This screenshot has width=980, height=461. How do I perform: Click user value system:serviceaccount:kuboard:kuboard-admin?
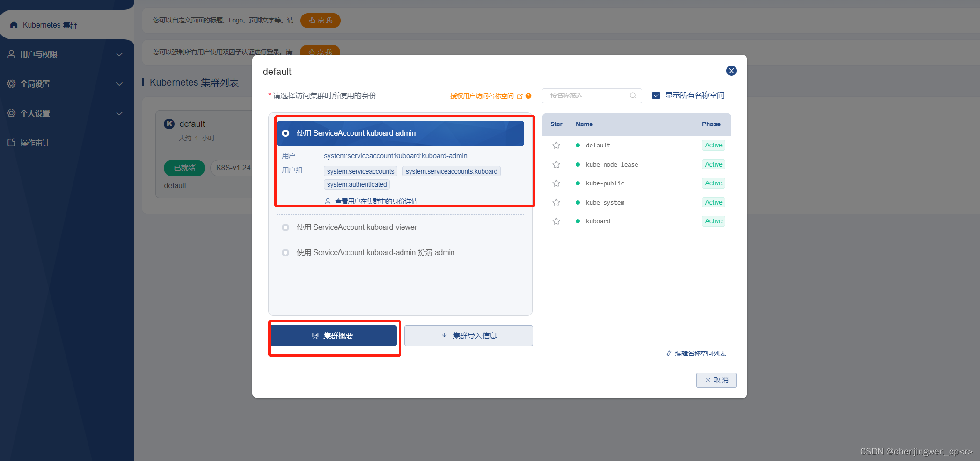[395, 156]
